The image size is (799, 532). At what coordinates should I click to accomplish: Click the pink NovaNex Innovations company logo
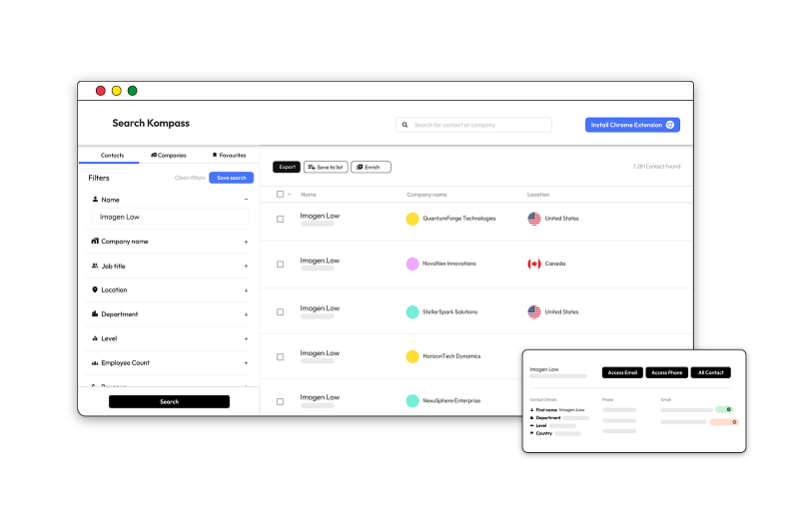(x=412, y=264)
